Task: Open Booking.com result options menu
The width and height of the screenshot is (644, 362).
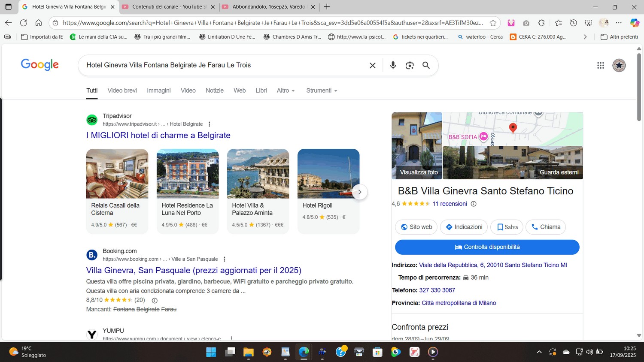Action: [225, 259]
